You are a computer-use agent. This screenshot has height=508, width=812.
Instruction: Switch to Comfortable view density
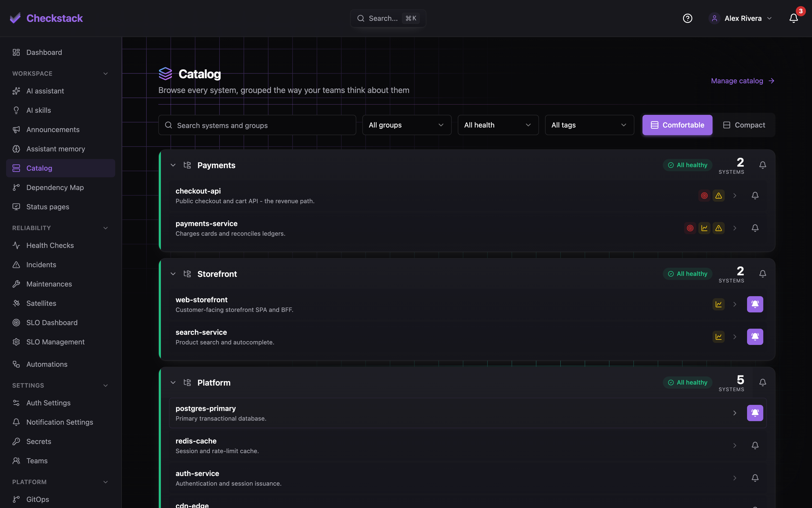click(677, 125)
